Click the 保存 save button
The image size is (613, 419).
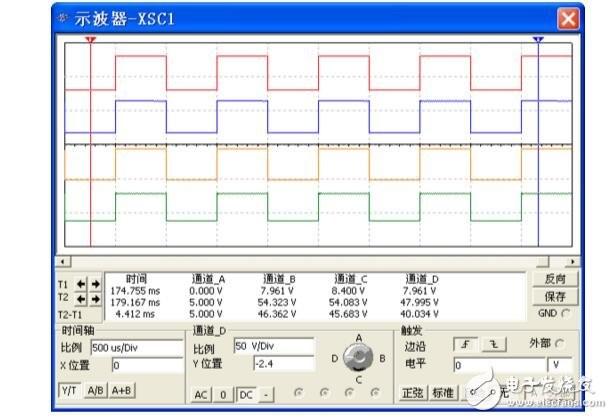(x=555, y=297)
